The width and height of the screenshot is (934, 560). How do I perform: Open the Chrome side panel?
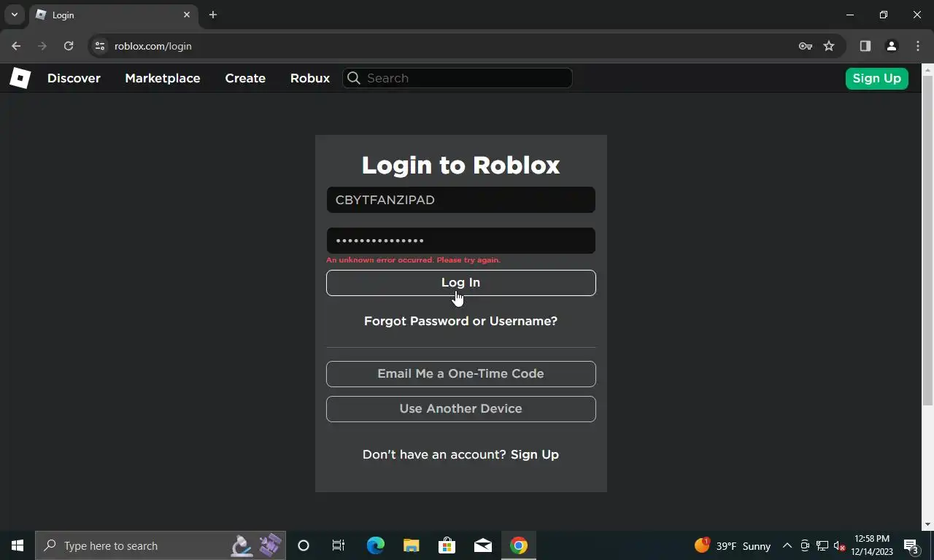point(865,46)
